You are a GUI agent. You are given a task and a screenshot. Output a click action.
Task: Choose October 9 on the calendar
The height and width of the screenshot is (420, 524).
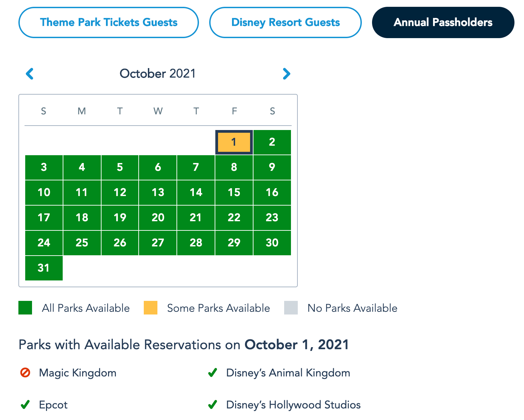tap(272, 167)
